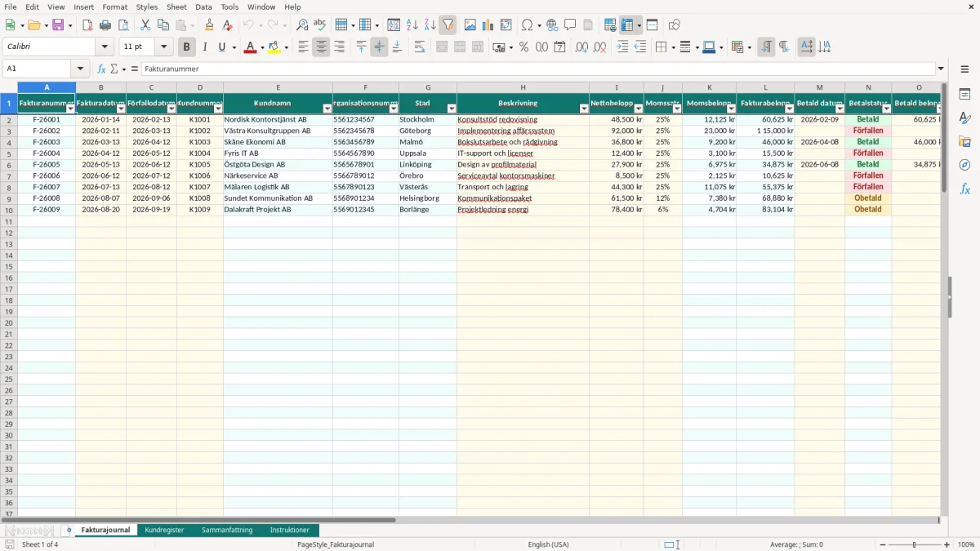Click Sort Descending icon
980x551 pixels.
[x=430, y=25]
